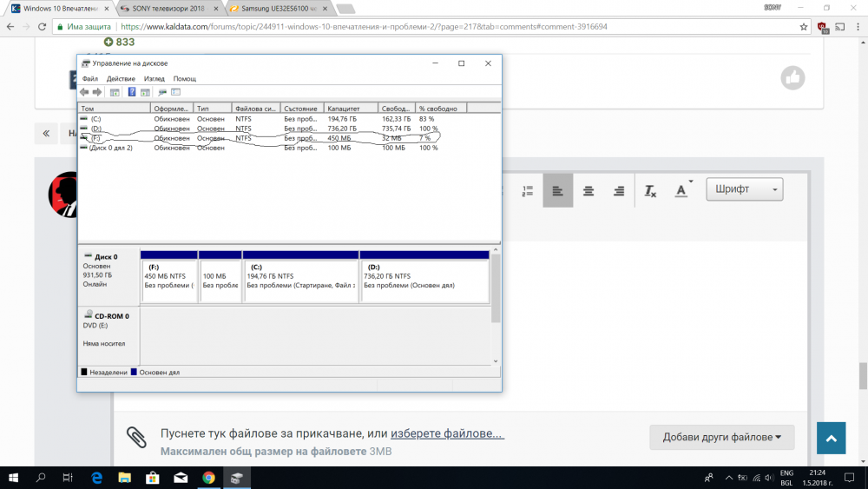Open the Шрифт font dropdown
Viewport: 868px width, 489px height.
pos(745,189)
